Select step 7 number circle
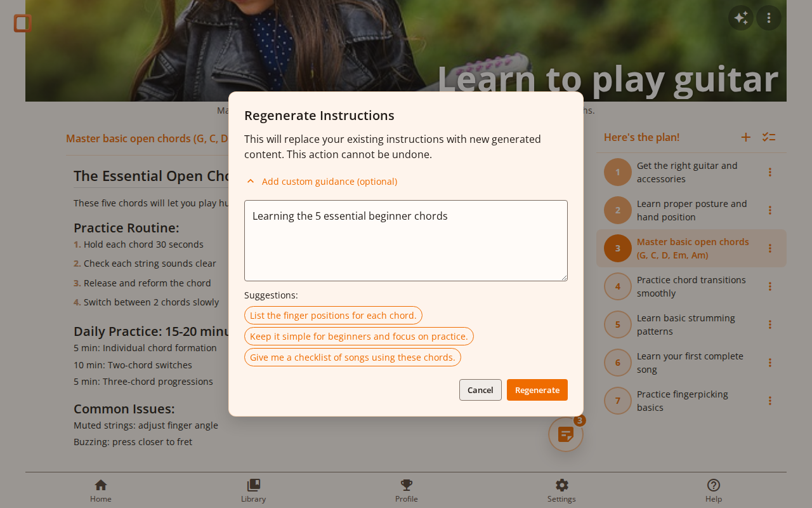Screen dimensions: 812x508 tap(618, 401)
